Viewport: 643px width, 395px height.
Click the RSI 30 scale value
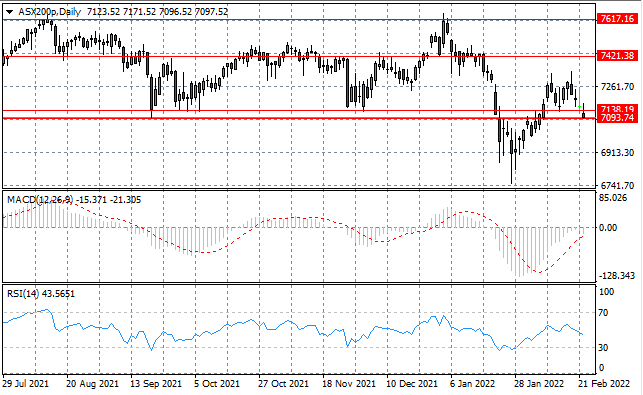pos(604,347)
